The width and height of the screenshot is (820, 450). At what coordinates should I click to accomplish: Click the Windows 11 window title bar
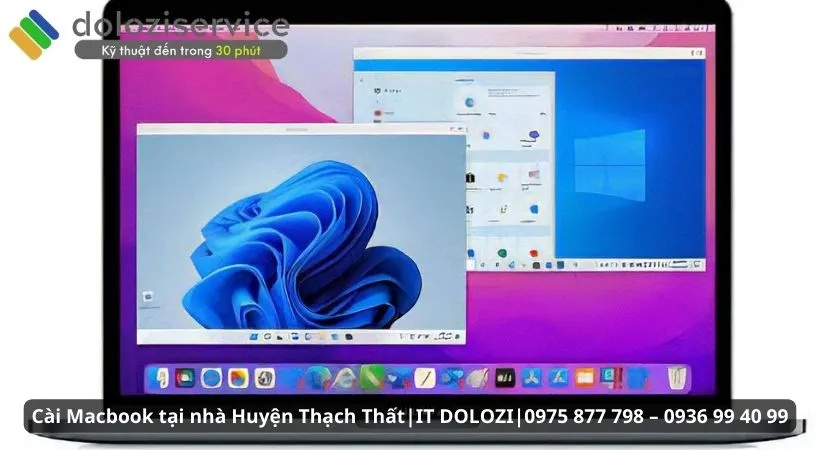(x=301, y=129)
